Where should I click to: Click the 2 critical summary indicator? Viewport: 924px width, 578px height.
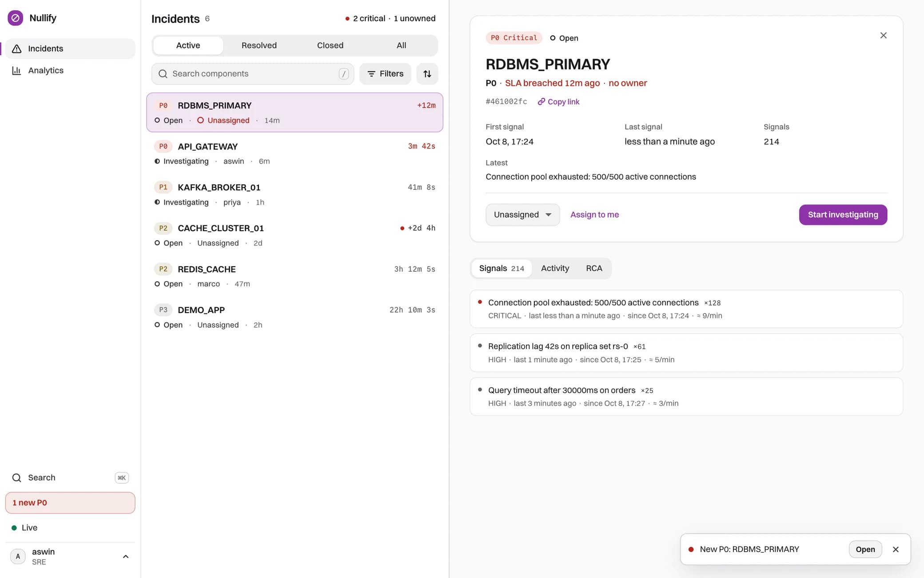pyautogui.click(x=365, y=18)
